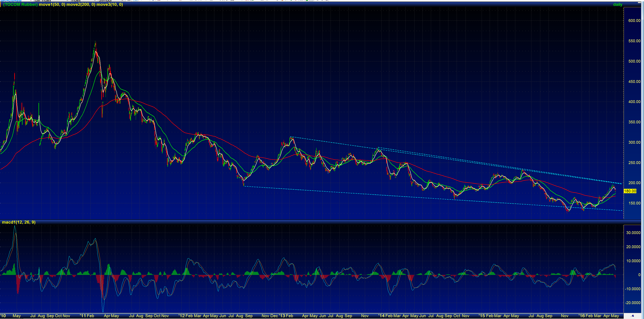Select the '14 year marker on time axis
Image resolution: width=644 pixels, height=319 pixels.
tap(381, 316)
